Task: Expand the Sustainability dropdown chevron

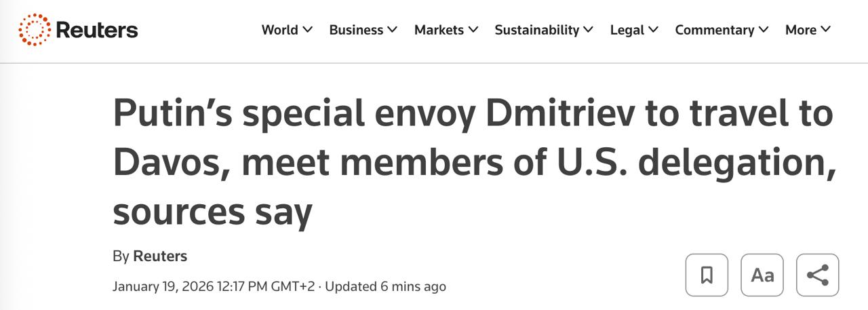Action: (x=588, y=29)
